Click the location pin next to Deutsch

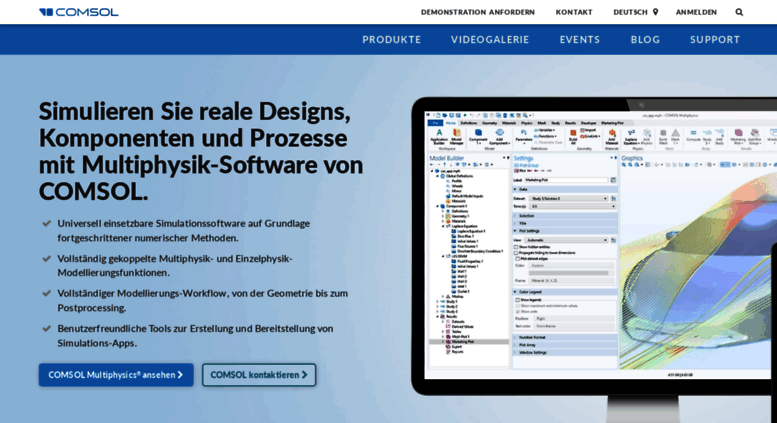click(655, 12)
